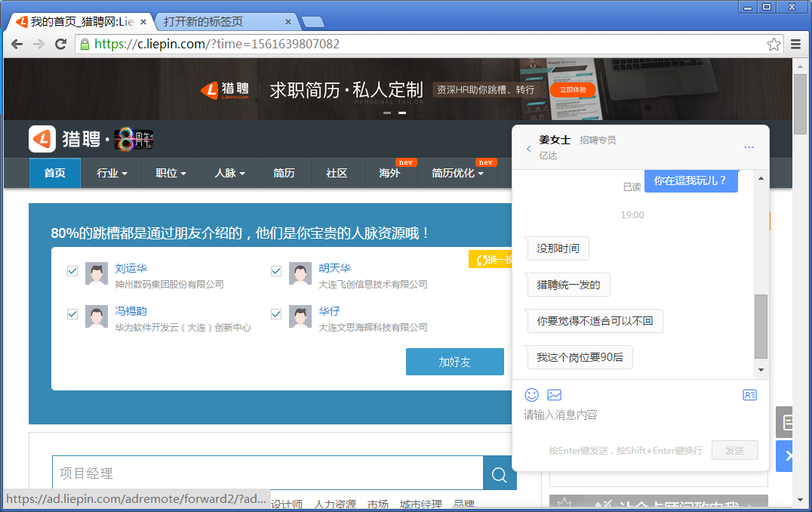Uncheck the 胡天华 checkbox
The width and height of the screenshot is (812, 512).
(276, 271)
